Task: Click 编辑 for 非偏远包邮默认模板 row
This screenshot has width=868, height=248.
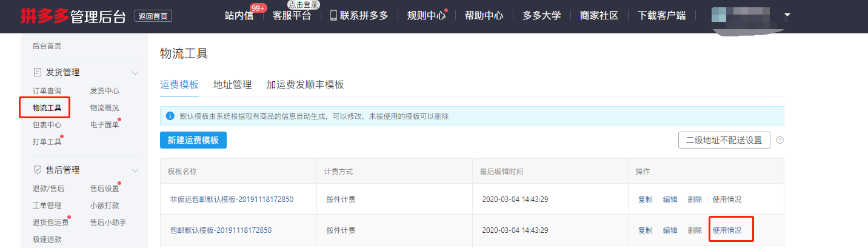Action: 670,199
